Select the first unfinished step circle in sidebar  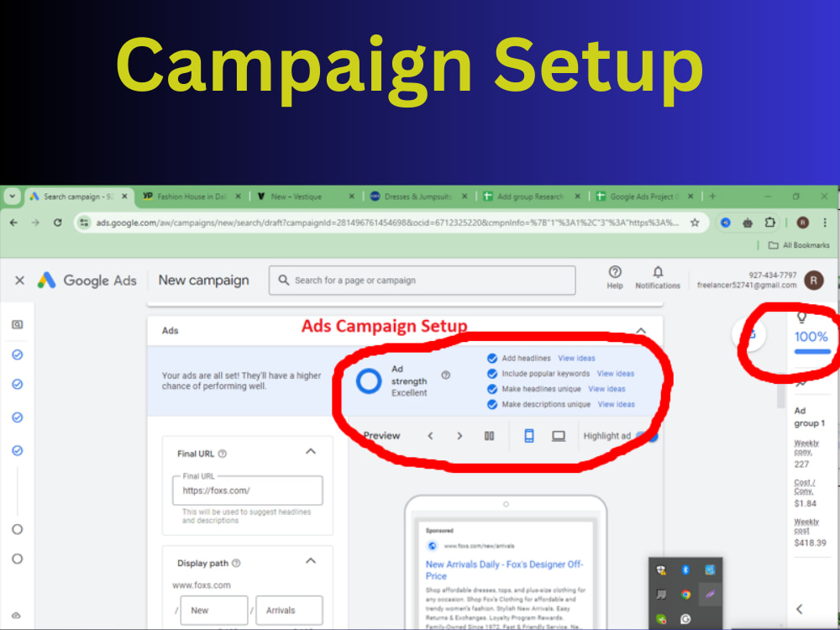pos(17,529)
